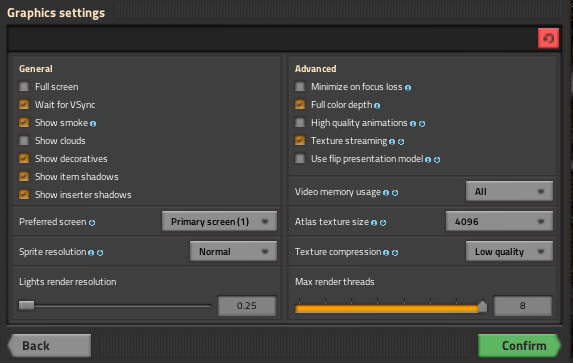The height and width of the screenshot is (363, 573).
Task: Click restart-required icon beside High quality animations
Action: 422,124
